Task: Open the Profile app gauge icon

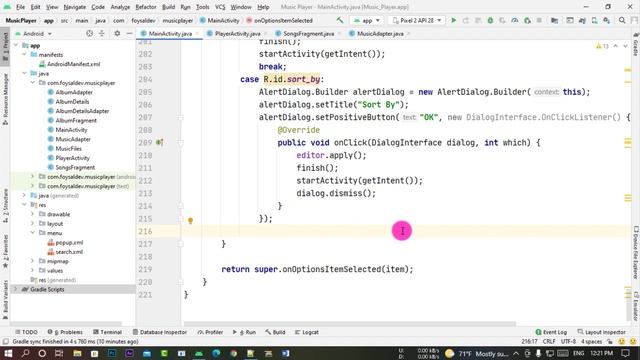Action: click(x=515, y=20)
